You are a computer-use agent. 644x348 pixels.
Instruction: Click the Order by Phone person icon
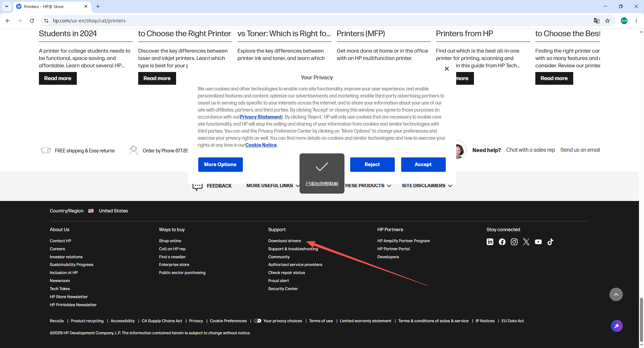tap(133, 150)
